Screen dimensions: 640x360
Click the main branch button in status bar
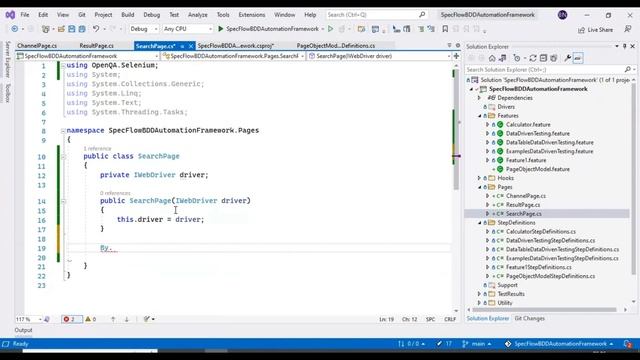click(x=478, y=344)
